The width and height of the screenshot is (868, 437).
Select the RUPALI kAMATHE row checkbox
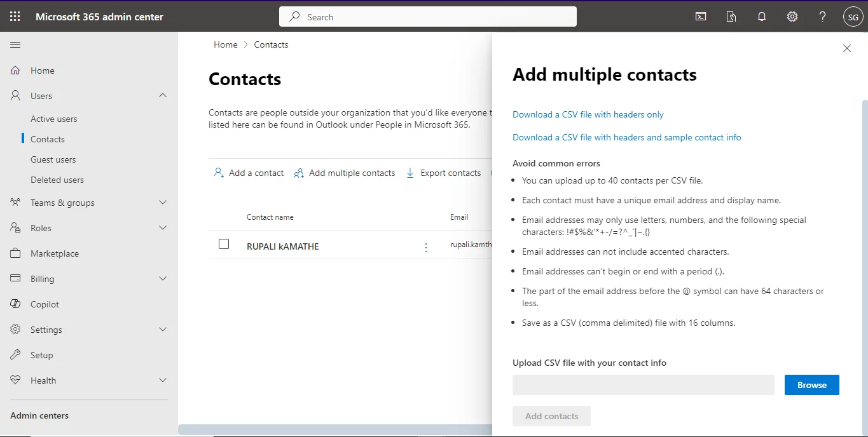click(x=224, y=244)
